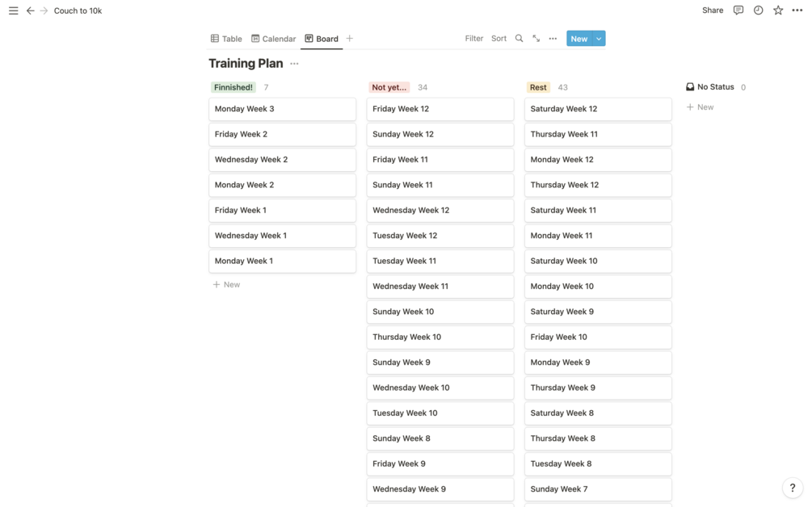The height and width of the screenshot is (507, 812).
Task: Favorite this page with the star
Action: coord(778,10)
